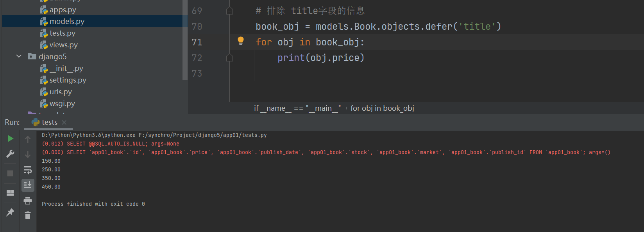
Task: Click the app01_book SELECT query log line
Action: pos(326,153)
